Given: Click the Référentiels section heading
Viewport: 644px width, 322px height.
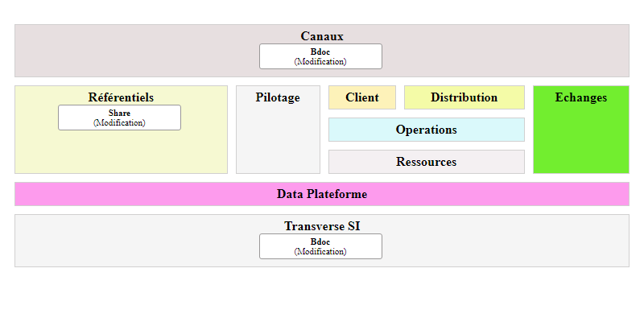Looking at the screenshot, I should [x=121, y=97].
